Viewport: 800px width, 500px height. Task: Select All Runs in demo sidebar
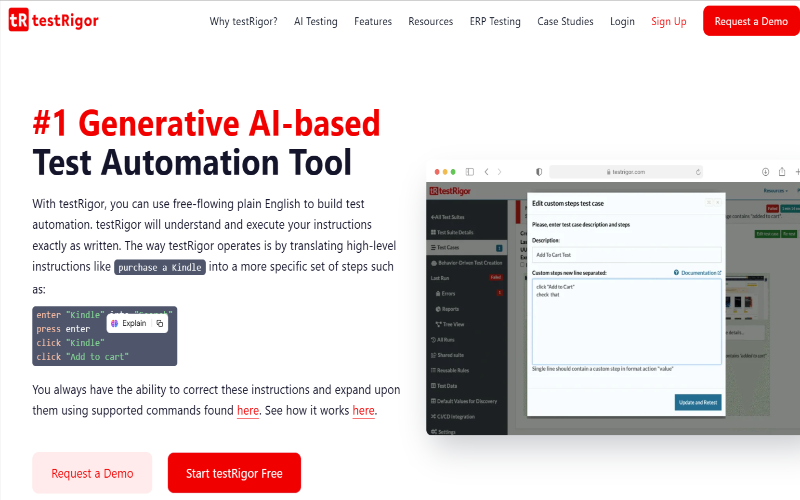(442, 339)
